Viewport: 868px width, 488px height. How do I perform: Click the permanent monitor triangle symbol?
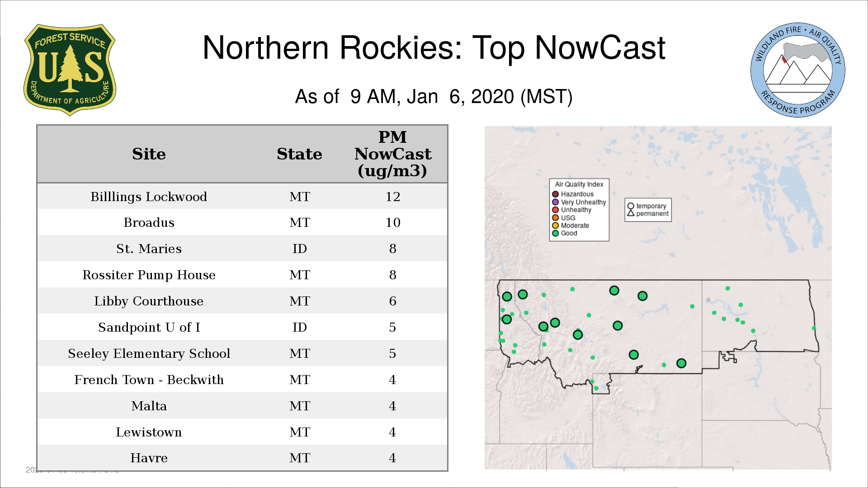click(x=631, y=213)
